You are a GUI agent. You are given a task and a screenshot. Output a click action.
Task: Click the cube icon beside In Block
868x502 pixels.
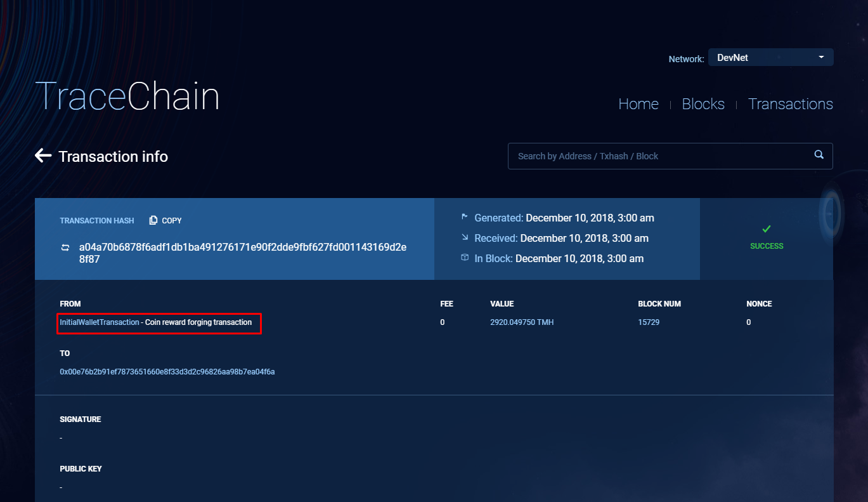(x=464, y=258)
